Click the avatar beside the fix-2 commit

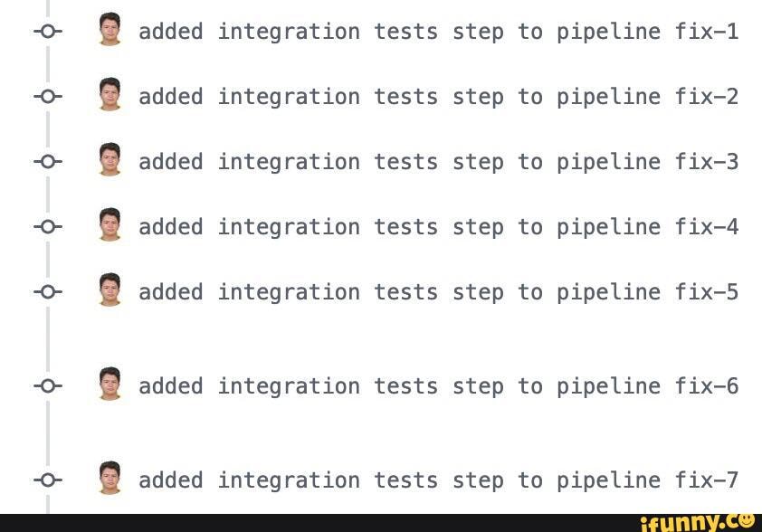(x=110, y=96)
